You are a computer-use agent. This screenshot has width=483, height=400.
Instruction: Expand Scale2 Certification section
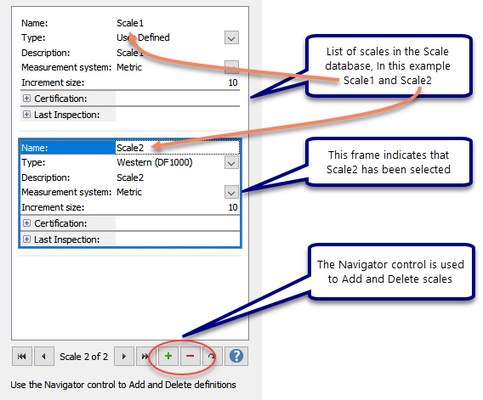pyautogui.click(x=27, y=223)
